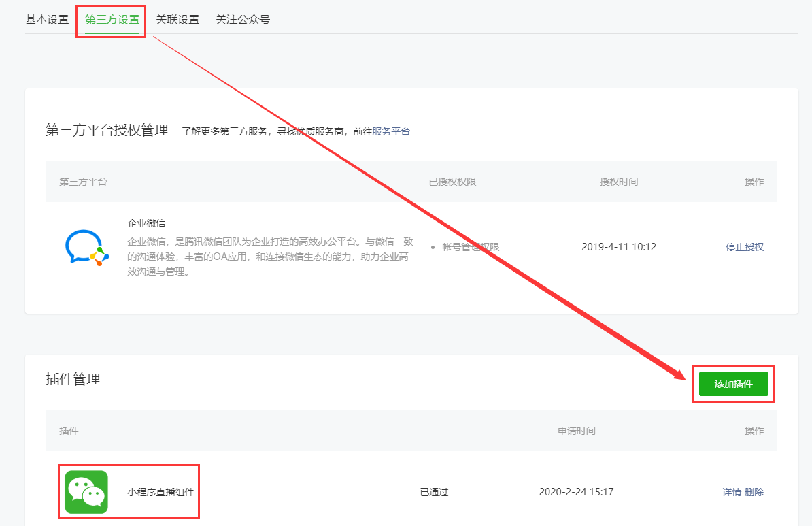Image resolution: width=812 pixels, height=526 pixels.
Task: Click the 小程序直播组件 plugin name
Action: [x=160, y=492]
